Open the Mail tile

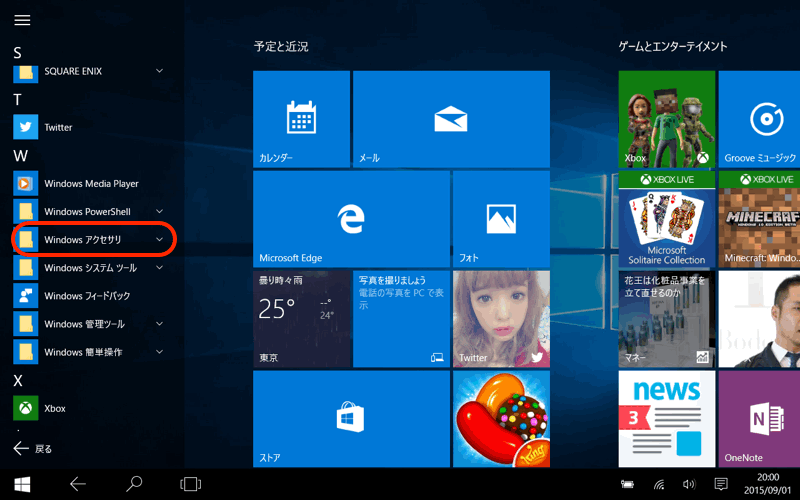(x=451, y=118)
